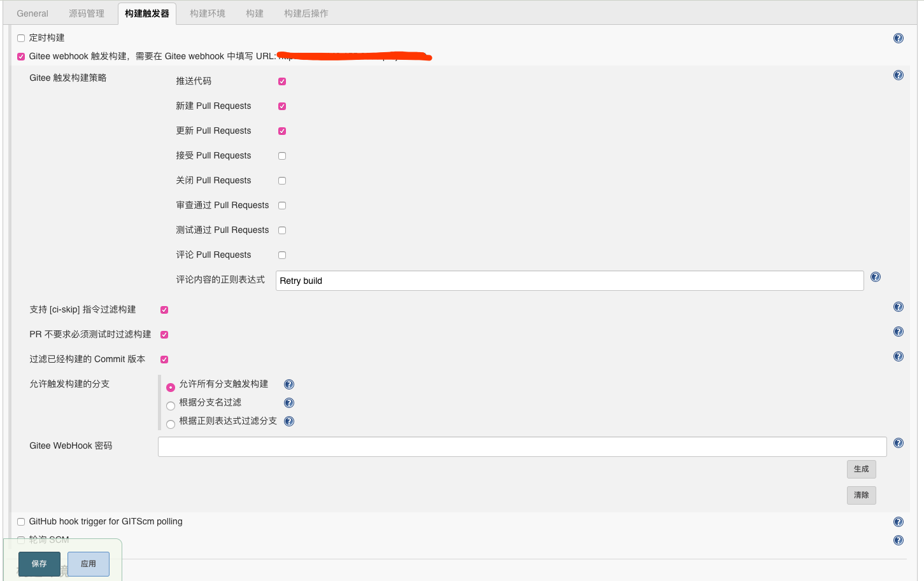This screenshot has width=924, height=581.
Task: Open help icon for Gitee WebHook 密码
Action: point(898,443)
